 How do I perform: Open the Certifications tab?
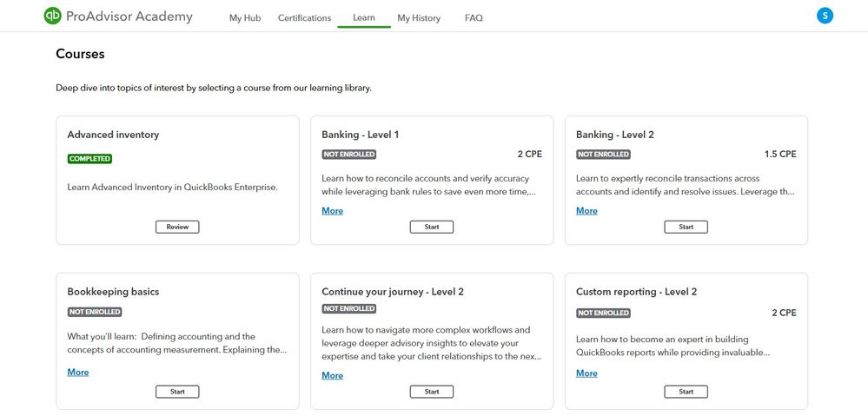point(304,18)
